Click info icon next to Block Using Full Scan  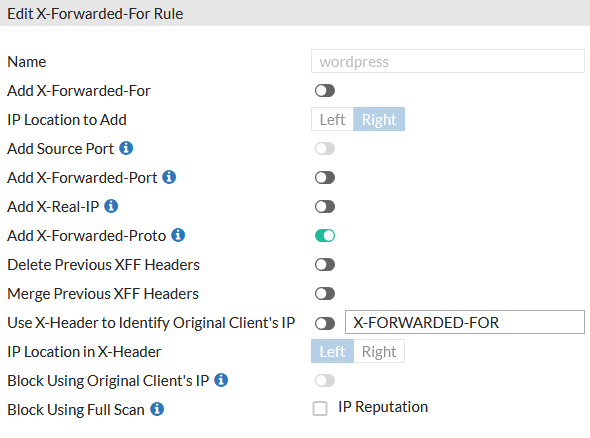coord(157,409)
